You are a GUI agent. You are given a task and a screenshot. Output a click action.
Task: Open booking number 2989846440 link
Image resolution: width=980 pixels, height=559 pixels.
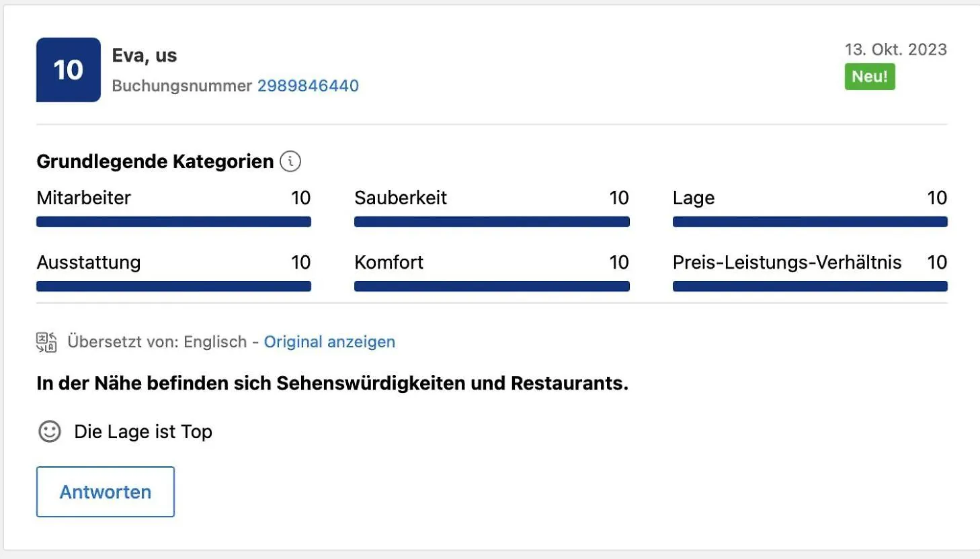click(308, 86)
